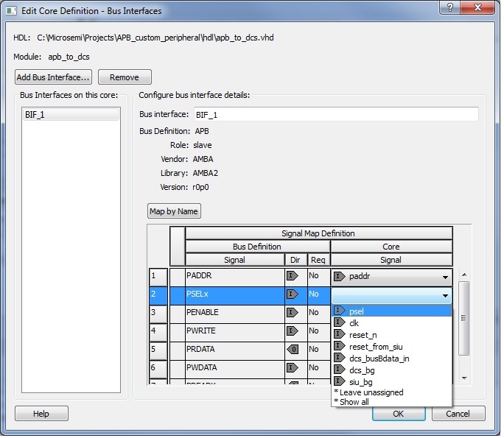This screenshot has width=504, height=438.
Task: Click the port icon next to clk option
Action: point(340,324)
